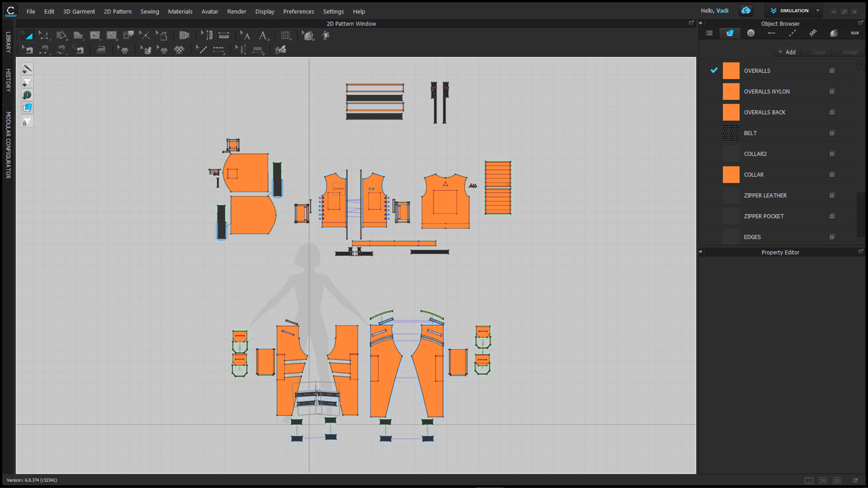The width and height of the screenshot is (868, 488).
Task: Select the Edit Pattern tool
Action: coord(44,35)
